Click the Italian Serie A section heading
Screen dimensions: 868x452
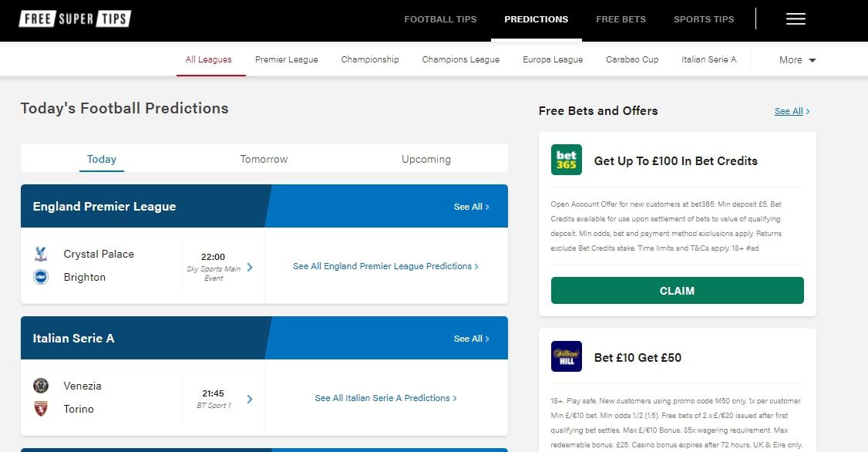pyautogui.click(x=74, y=338)
